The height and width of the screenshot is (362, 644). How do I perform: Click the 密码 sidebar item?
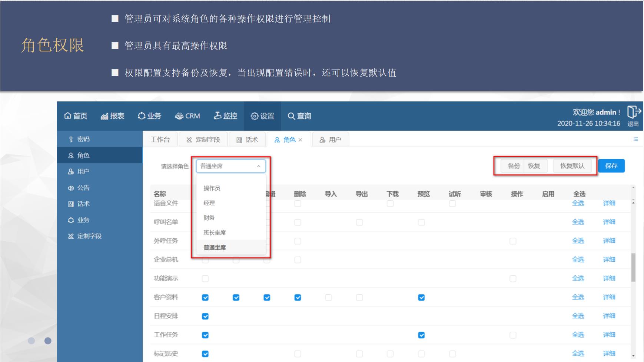pos(100,139)
